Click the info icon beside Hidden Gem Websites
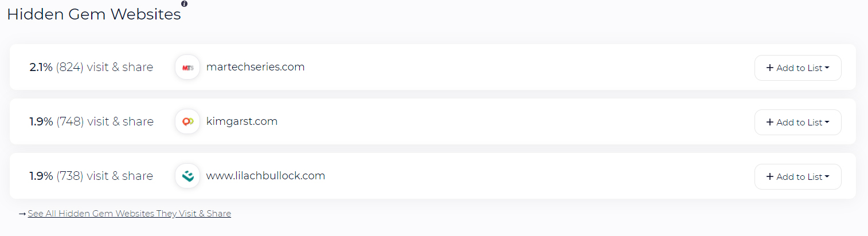The height and width of the screenshot is (236, 868). [184, 3]
